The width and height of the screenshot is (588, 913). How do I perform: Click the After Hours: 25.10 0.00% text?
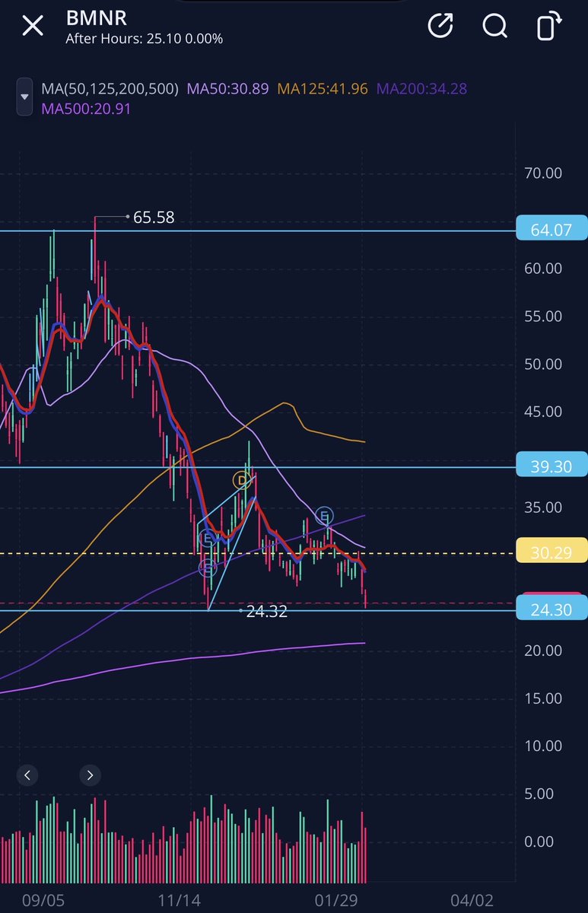point(144,38)
